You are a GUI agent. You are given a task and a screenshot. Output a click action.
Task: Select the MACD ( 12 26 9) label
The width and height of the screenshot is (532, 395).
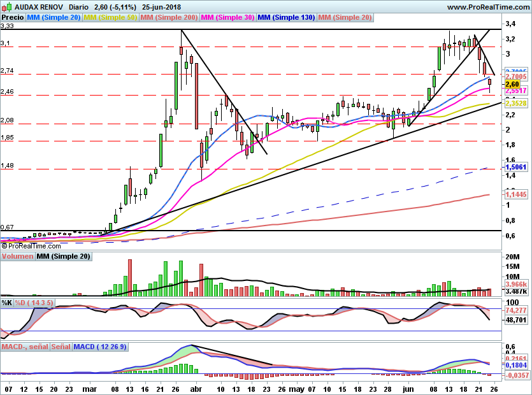point(100,347)
